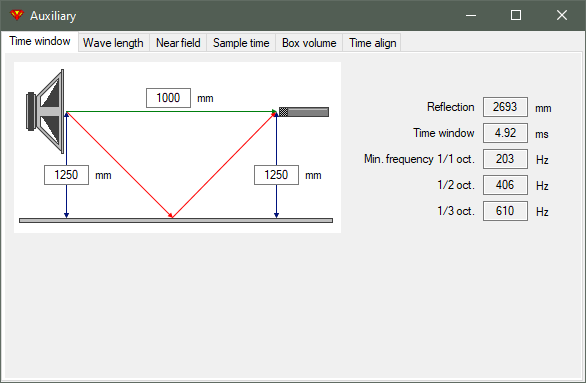Click the 1000 mm distance input field
The height and width of the screenshot is (383, 586).
tap(169, 98)
